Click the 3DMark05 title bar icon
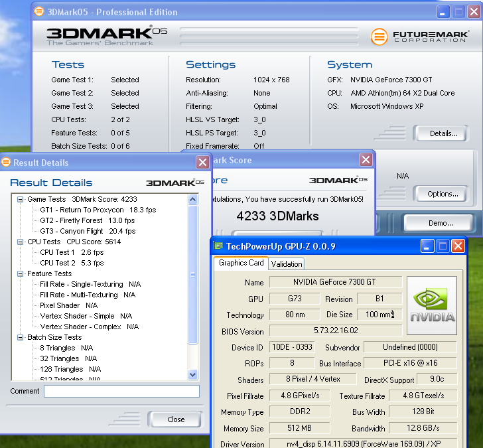This screenshot has height=448, width=483. click(38, 11)
